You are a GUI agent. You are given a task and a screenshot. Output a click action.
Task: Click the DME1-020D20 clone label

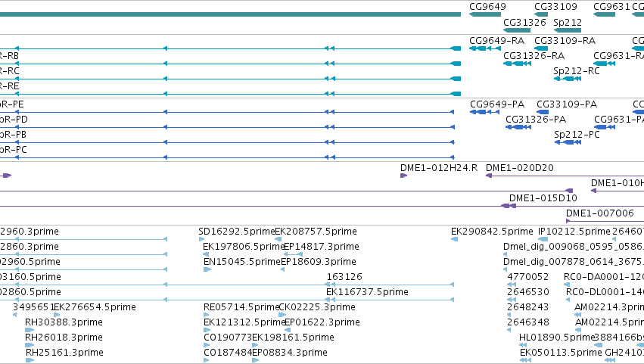pos(520,167)
